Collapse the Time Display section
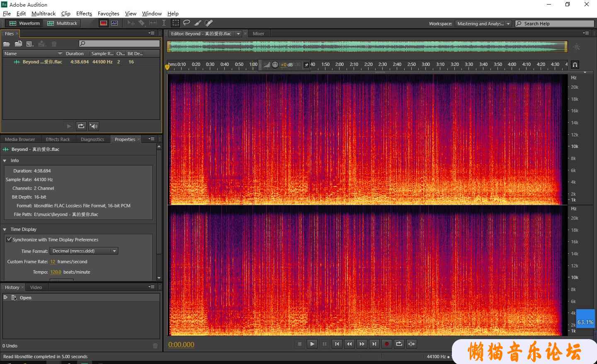Image resolution: width=597 pixels, height=364 pixels. coord(5,229)
